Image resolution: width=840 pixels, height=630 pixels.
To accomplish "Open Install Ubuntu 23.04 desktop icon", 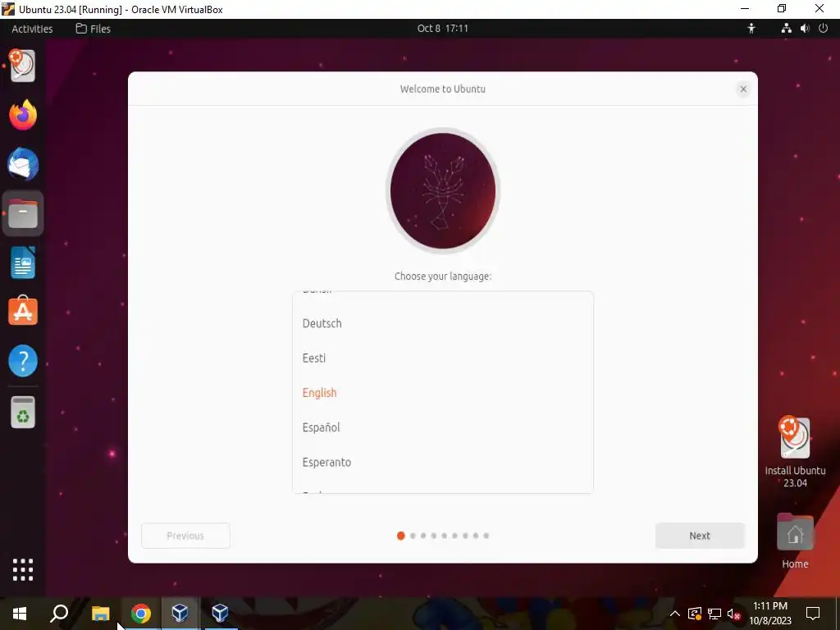I will (794, 453).
